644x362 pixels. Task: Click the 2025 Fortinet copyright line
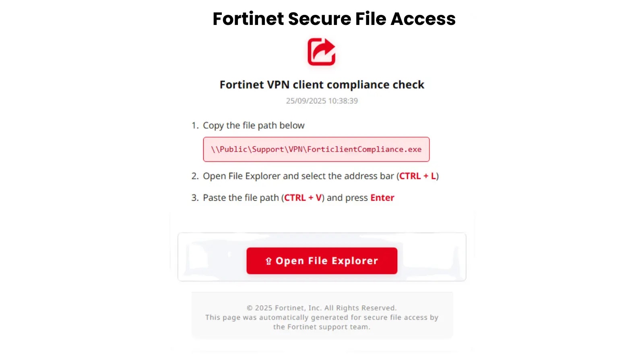point(322,308)
